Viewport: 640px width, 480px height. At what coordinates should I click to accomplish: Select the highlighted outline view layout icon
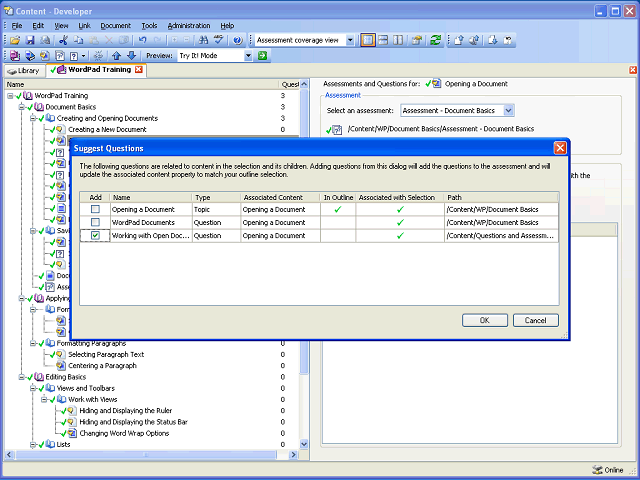coord(368,40)
